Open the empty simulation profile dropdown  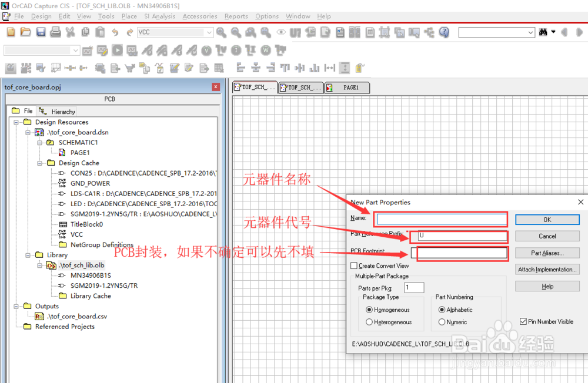click(x=75, y=50)
